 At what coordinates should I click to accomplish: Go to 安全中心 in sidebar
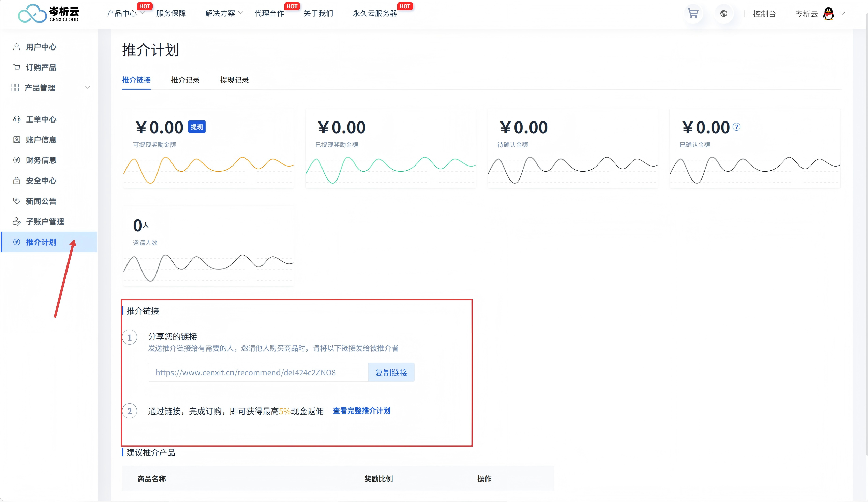41,181
